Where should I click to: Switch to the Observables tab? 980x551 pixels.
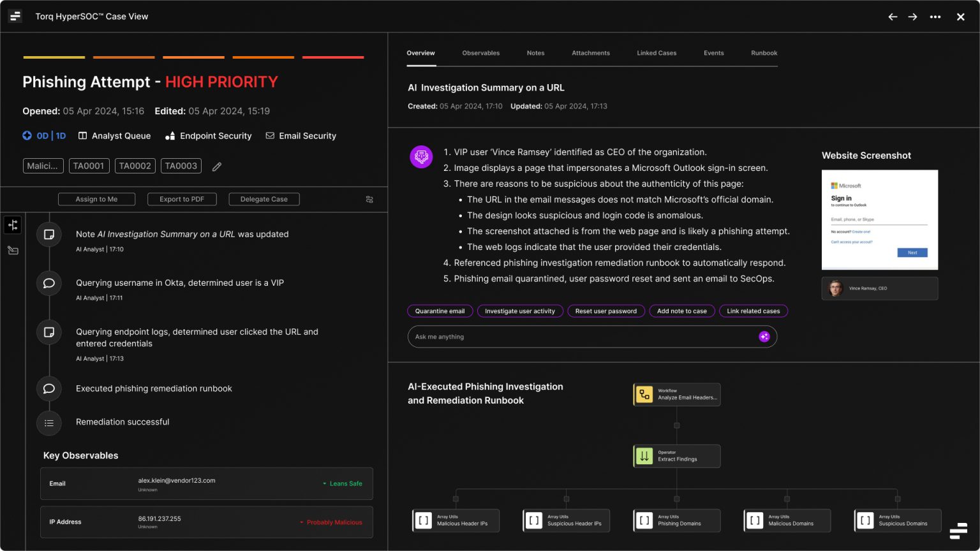pyautogui.click(x=481, y=53)
